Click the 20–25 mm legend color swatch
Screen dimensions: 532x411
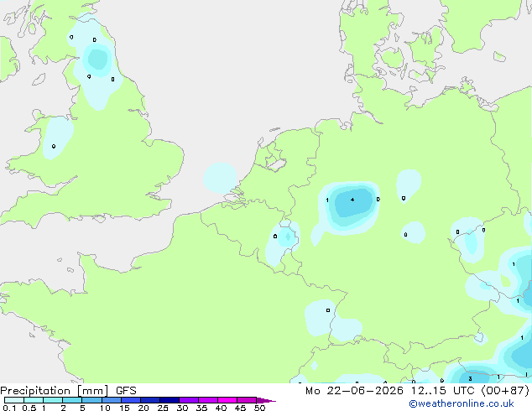(150, 400)
